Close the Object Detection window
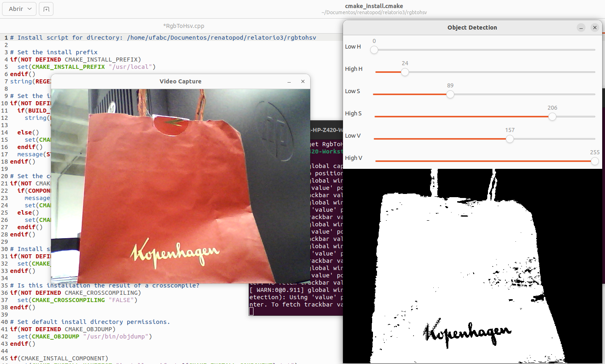The width and height of the screenshot is (605, 364). [x=594, y=28]
